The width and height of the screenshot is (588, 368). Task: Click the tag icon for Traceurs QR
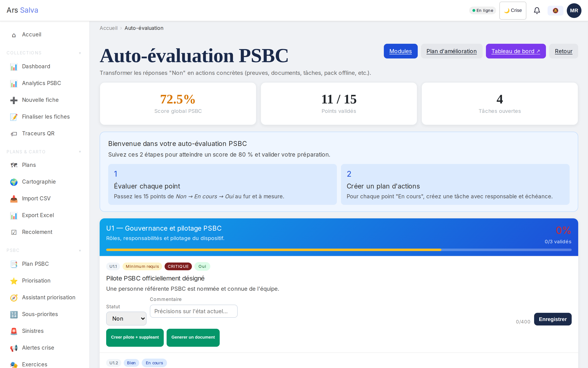click(x=14, y=134)
